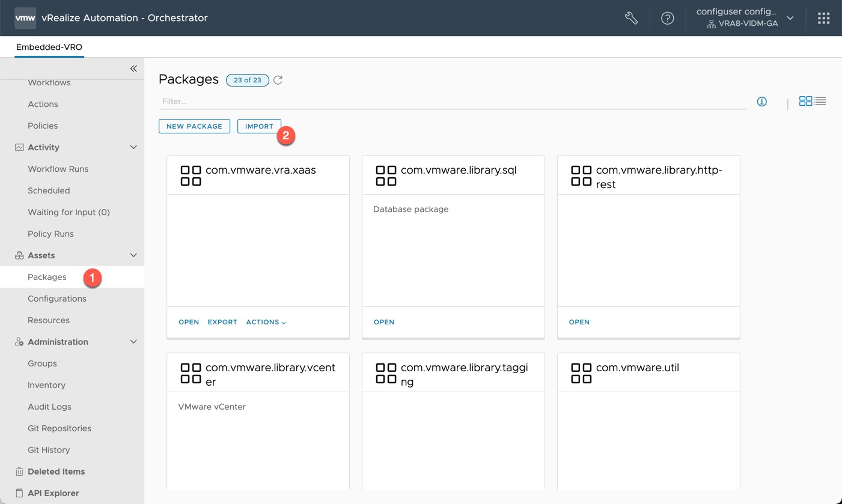
Task: Open Git Repositories page
Action: pos(59,428)
